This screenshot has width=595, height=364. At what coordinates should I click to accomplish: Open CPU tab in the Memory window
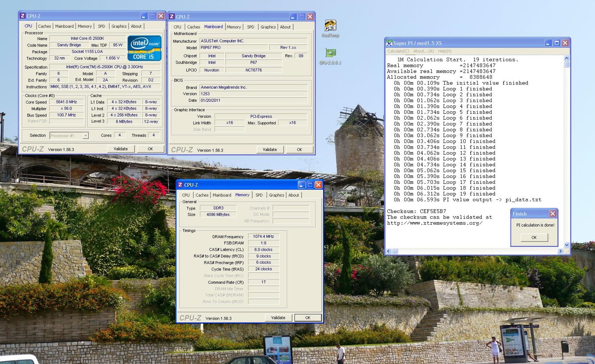click(x=186, y=195)
